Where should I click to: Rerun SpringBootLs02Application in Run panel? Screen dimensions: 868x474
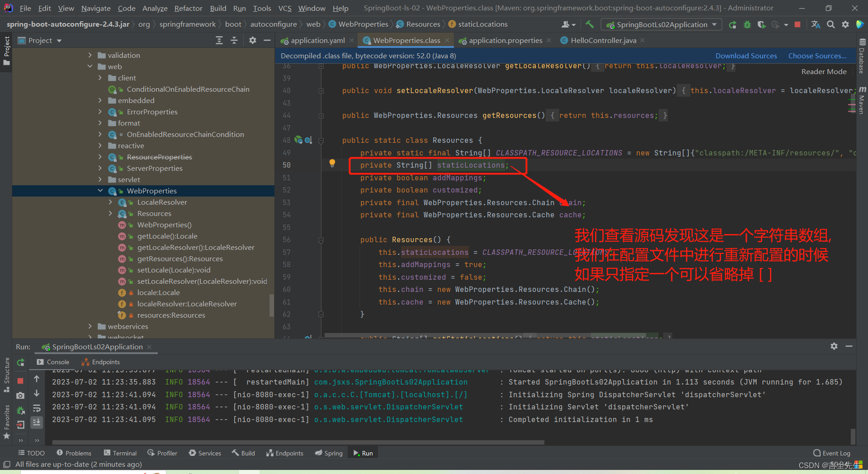[x=20, y=362]
